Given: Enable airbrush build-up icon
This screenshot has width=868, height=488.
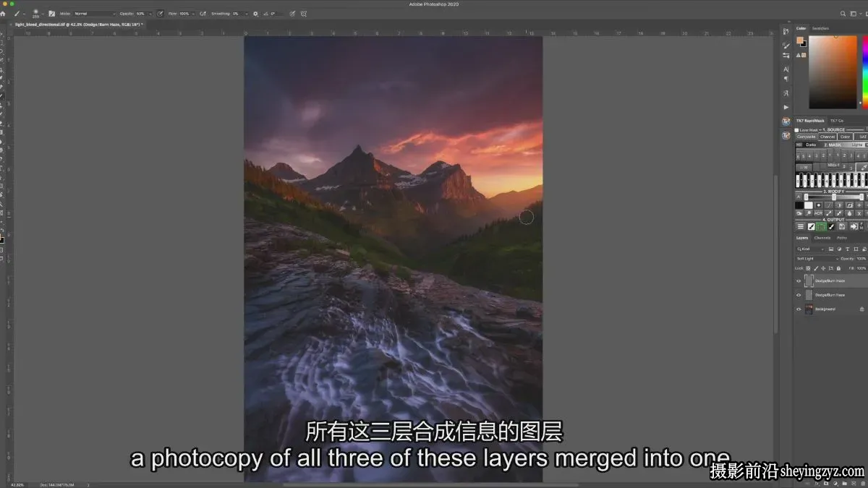Looking at the screenshot, I should (x=203, y=14).
